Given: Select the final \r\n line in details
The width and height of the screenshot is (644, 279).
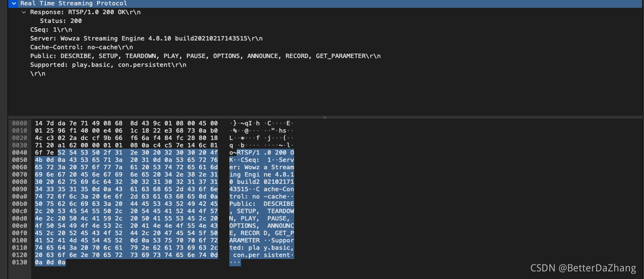Looking at the screenshot, I should click(x=38, y=74).
